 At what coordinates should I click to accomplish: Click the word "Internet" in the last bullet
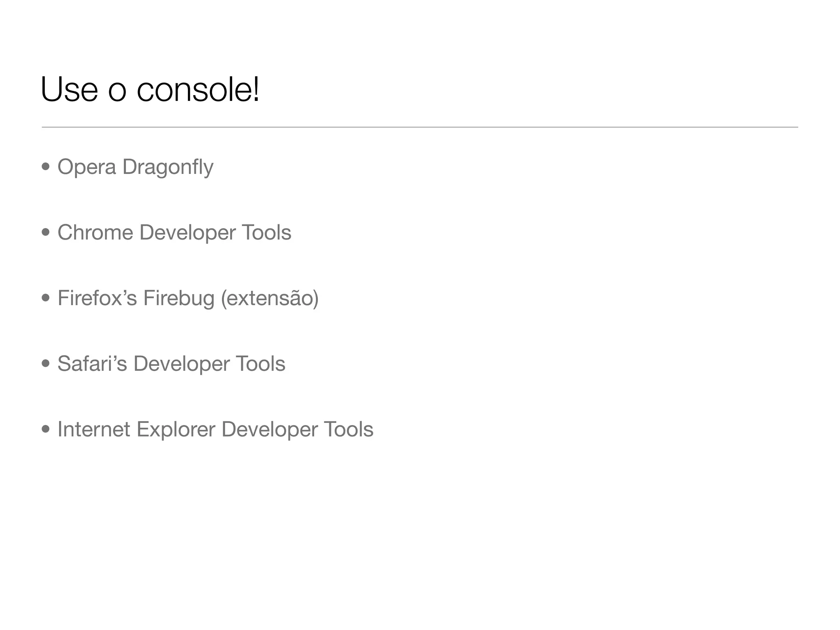coord(94,429)
